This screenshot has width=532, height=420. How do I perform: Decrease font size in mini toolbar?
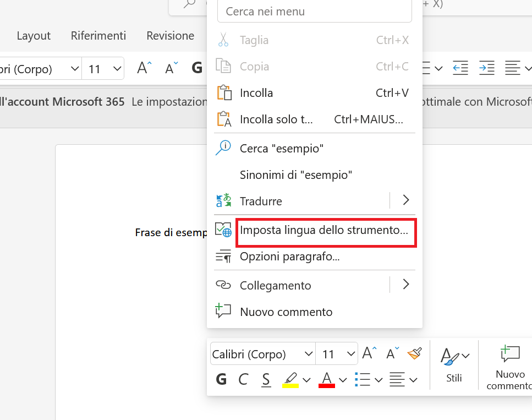tap(393, 353)
